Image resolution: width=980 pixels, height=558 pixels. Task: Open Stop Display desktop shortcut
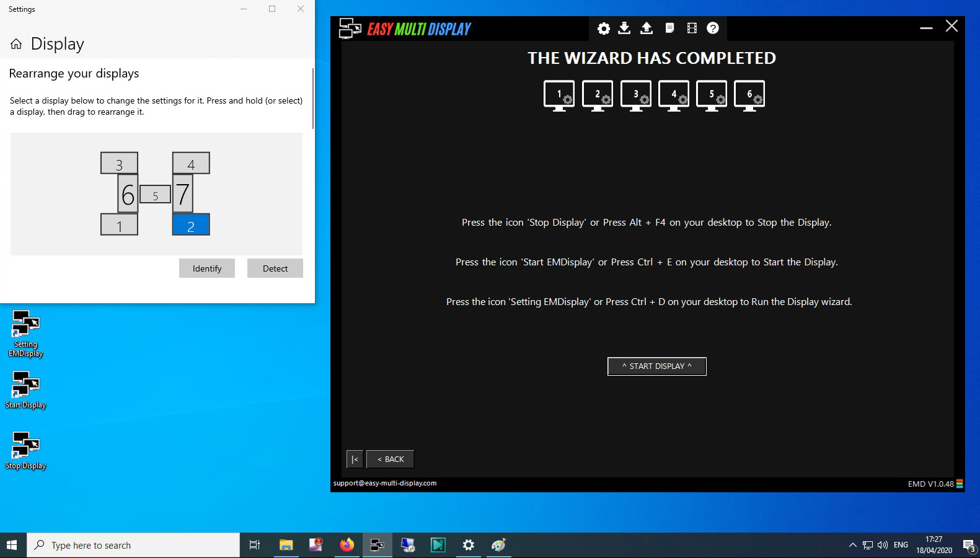tap(25, 451)
